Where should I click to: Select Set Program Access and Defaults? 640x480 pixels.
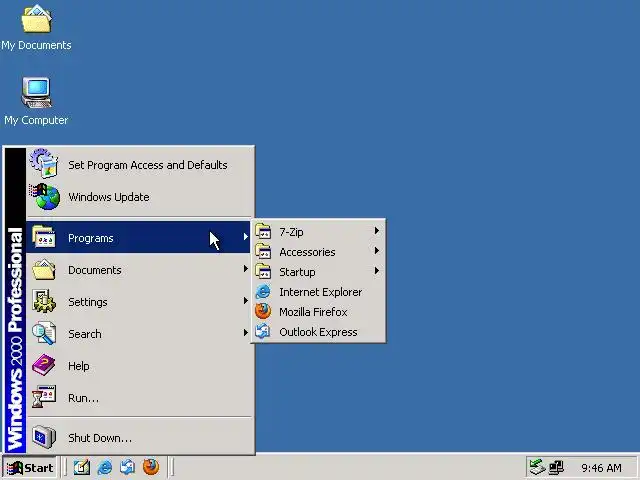coord(139,164)
